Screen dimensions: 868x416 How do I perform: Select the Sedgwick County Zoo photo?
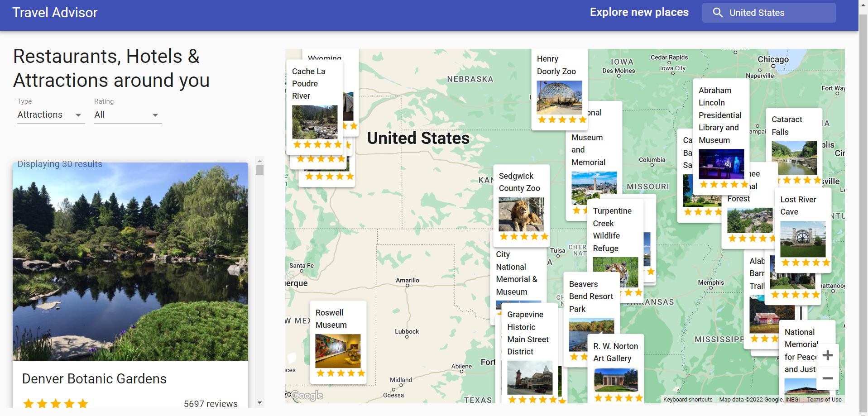click(521, 215)
